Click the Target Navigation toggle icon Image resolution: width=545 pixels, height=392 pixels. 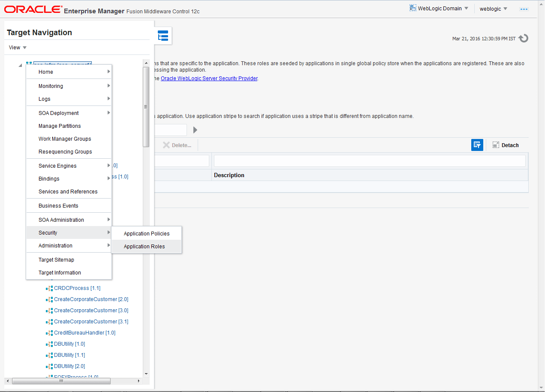tap(163, 36)
